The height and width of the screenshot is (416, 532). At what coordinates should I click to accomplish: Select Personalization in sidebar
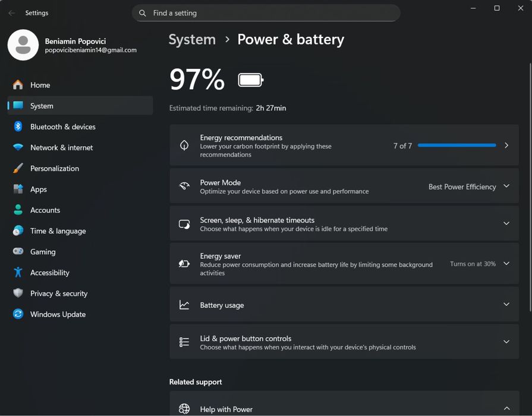pos(80,168)
